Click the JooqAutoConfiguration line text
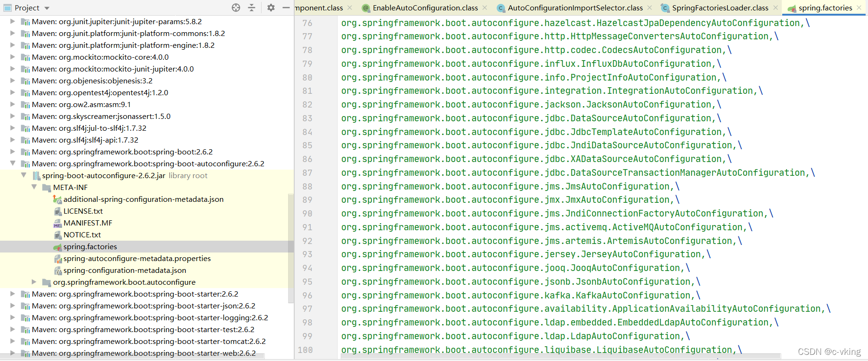This screenshot has height=361, width=868. [x=515, y=268]
